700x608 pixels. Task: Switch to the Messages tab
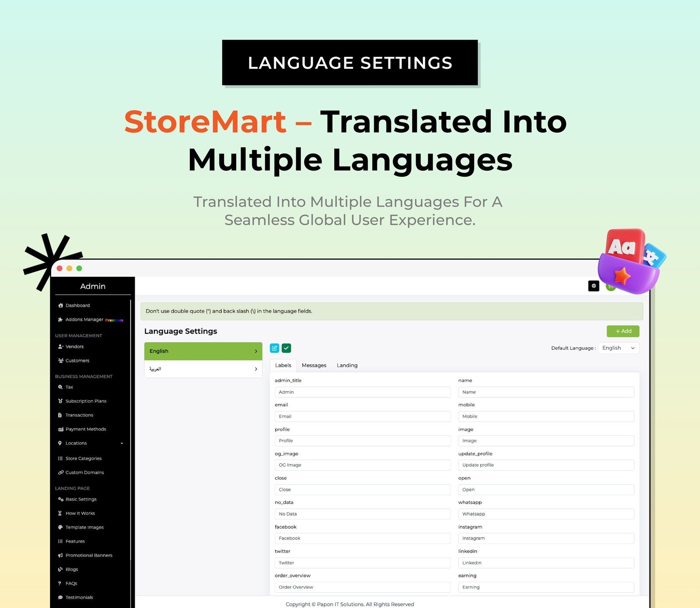tap(314, 365)
